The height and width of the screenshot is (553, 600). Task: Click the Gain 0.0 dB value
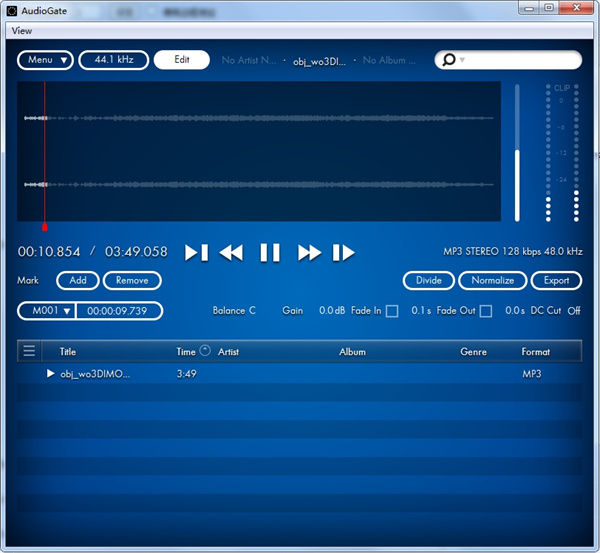click(x=332, y=310)
